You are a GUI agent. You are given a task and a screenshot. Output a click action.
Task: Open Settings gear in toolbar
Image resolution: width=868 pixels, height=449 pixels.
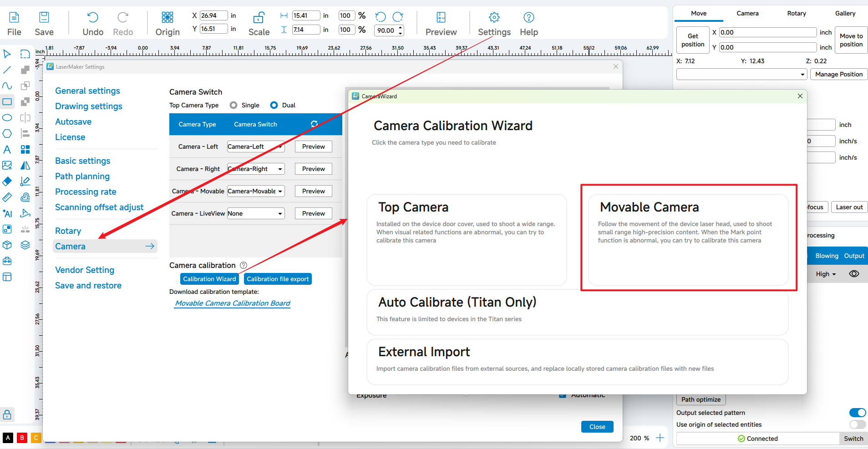pos(494,18)
